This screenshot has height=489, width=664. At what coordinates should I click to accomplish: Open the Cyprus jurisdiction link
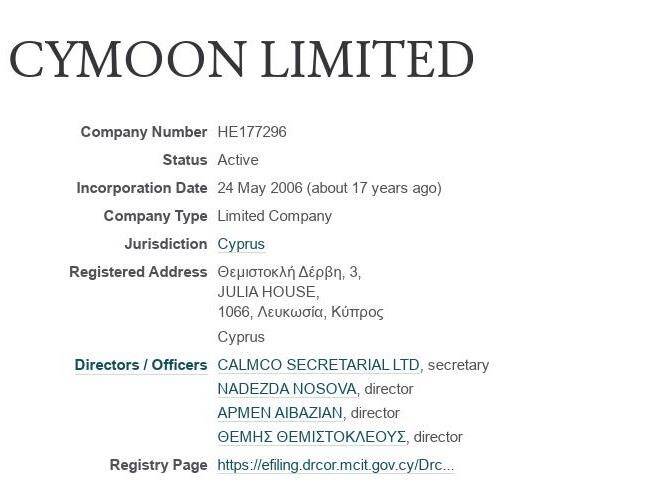241,244
